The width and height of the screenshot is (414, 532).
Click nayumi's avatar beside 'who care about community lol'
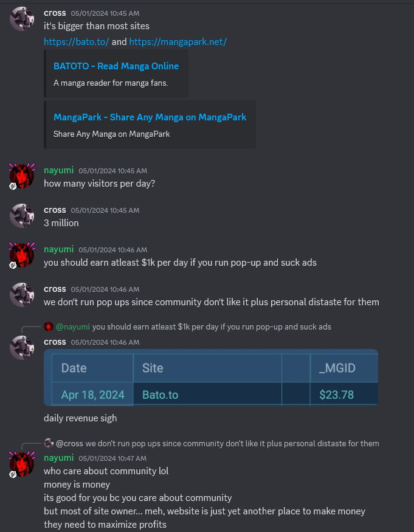coord(22,464)
